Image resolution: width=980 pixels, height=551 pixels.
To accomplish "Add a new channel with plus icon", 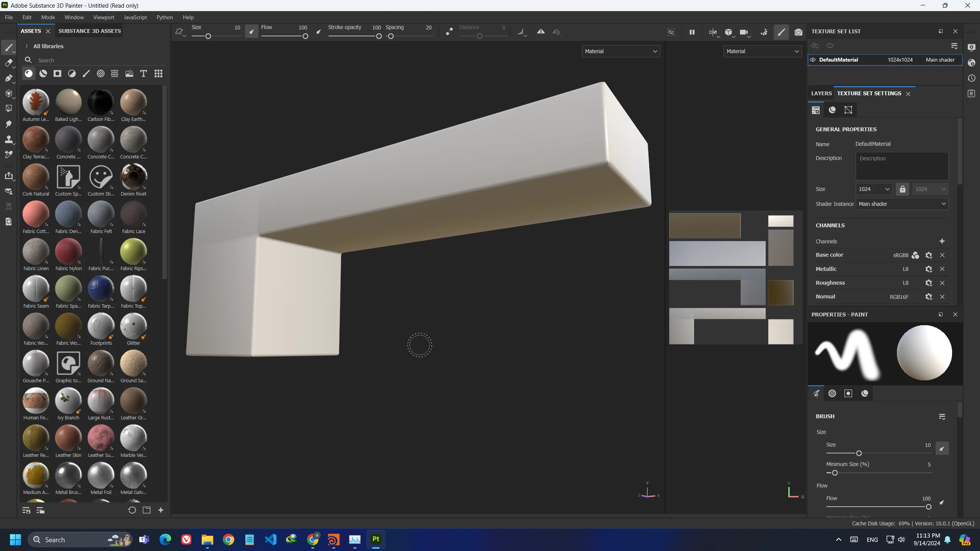I will coord(942,241).
